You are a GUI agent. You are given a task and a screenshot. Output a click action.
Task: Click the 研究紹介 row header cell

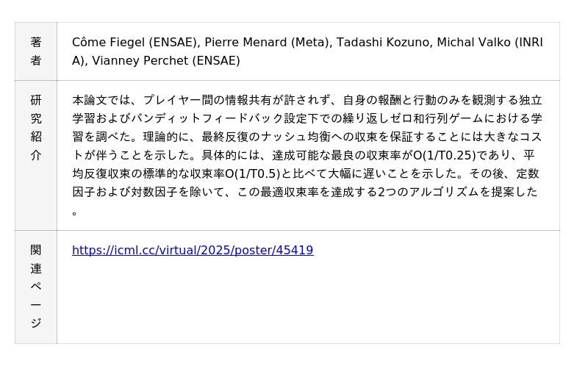(x=36, y=155)
